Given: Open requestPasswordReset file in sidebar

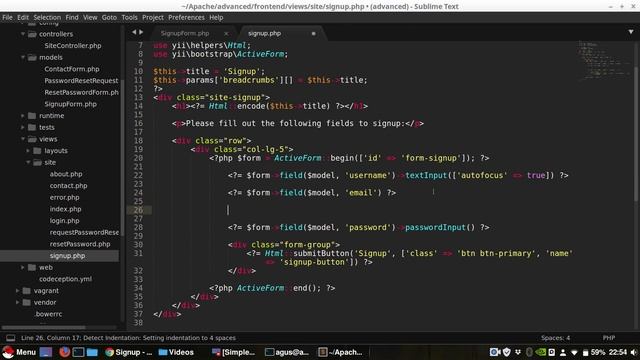Looking at the screenshot, I should point(84,232).
